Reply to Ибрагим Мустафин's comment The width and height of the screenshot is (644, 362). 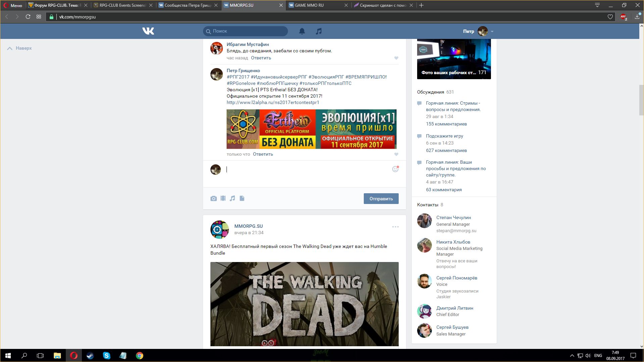261,58
